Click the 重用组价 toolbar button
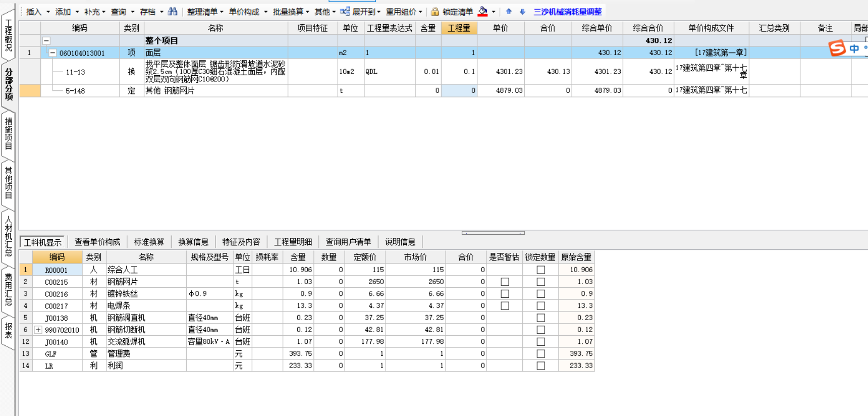This screenshot has width=868, height=416. (404, 12)
